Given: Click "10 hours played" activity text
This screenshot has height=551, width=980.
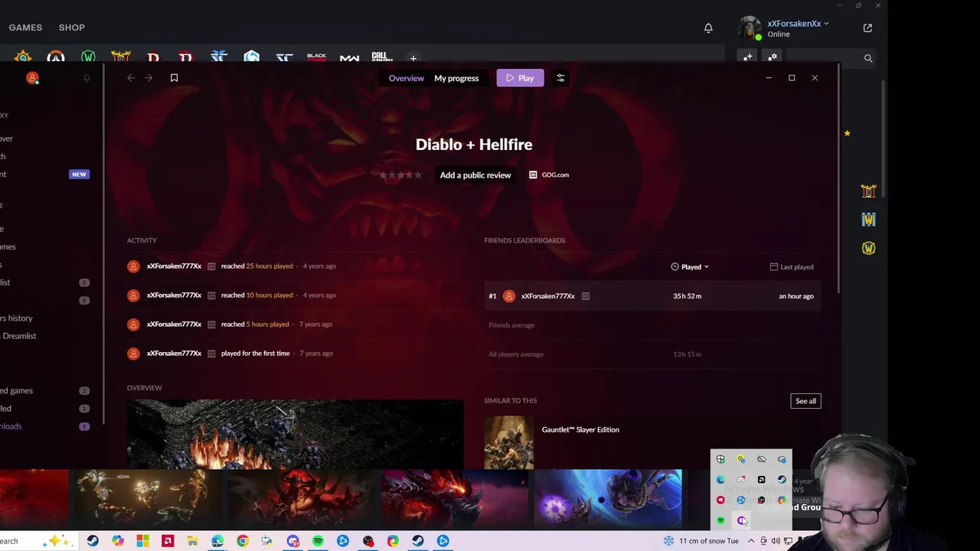Looking at the screenshot, I should point(269,295).
